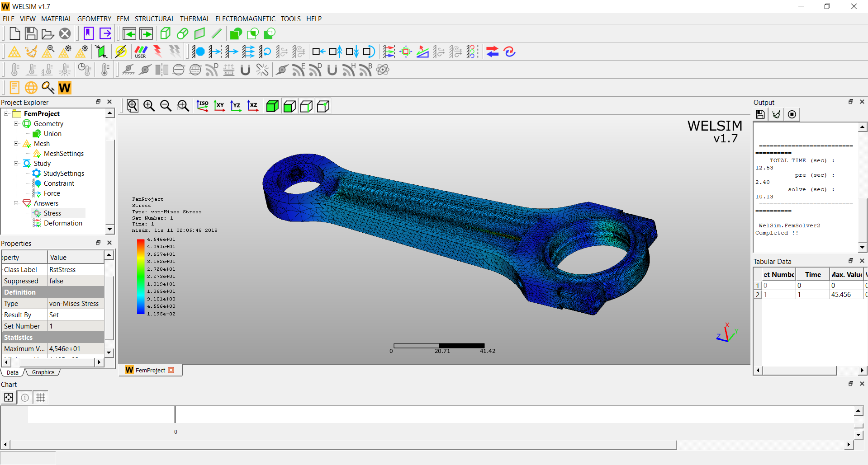Collapse the Geometry tree node
The image size is (868, 465).
[16, 124]
